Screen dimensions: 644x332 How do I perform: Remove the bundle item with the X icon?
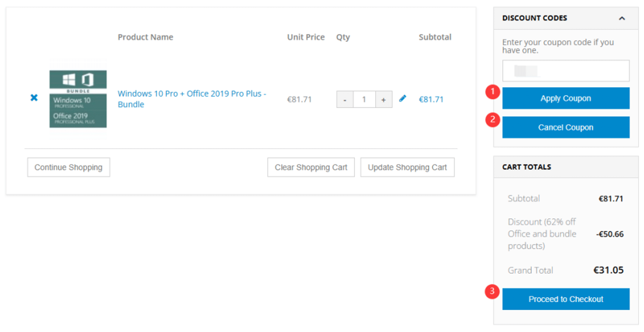34,98
